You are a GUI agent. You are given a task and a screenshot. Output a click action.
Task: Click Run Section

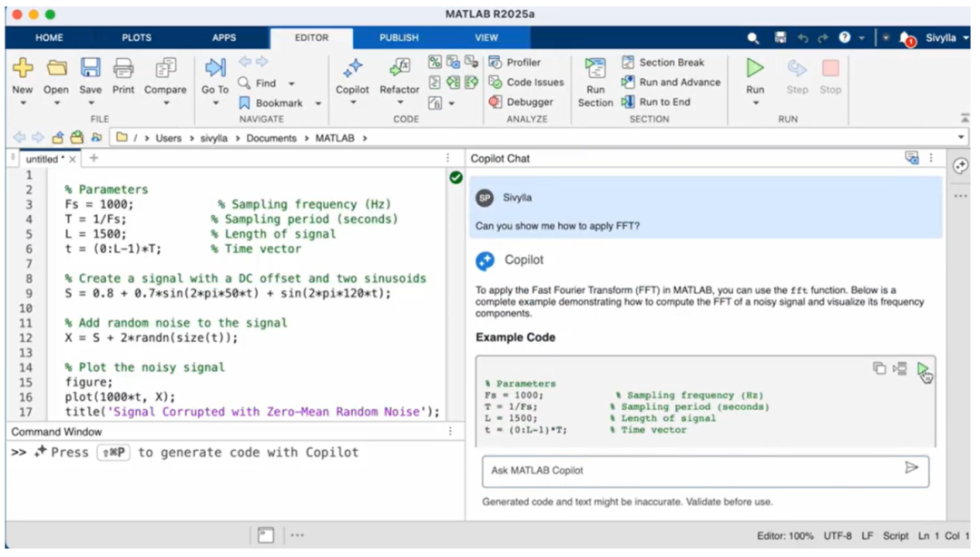point(595,82)
